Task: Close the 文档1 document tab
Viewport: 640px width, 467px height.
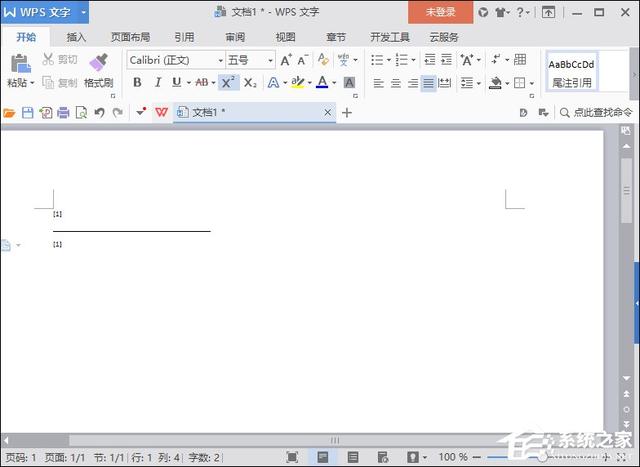Action: (x=327, y=112)
